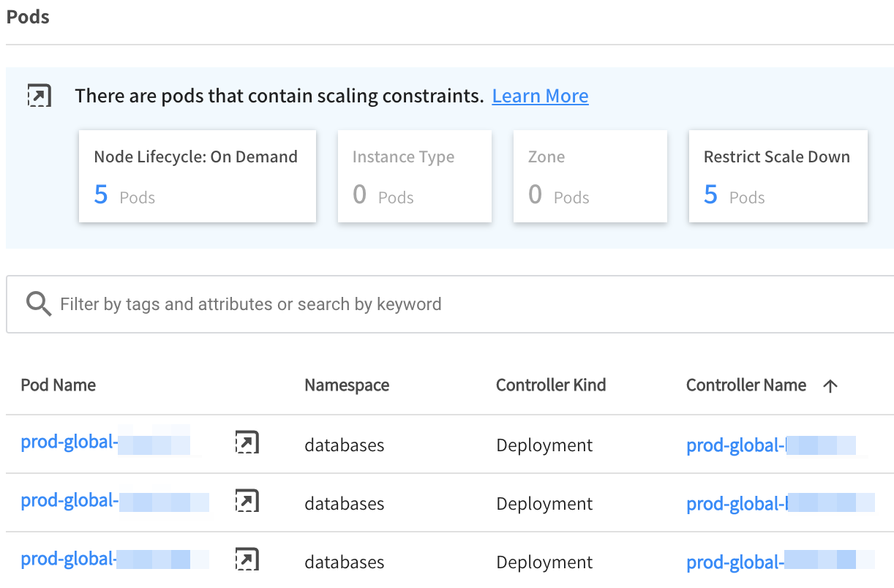Click the first row's scaling constraint icon
The width and height of the screenshot is (894, 588).
coord(247,442)
